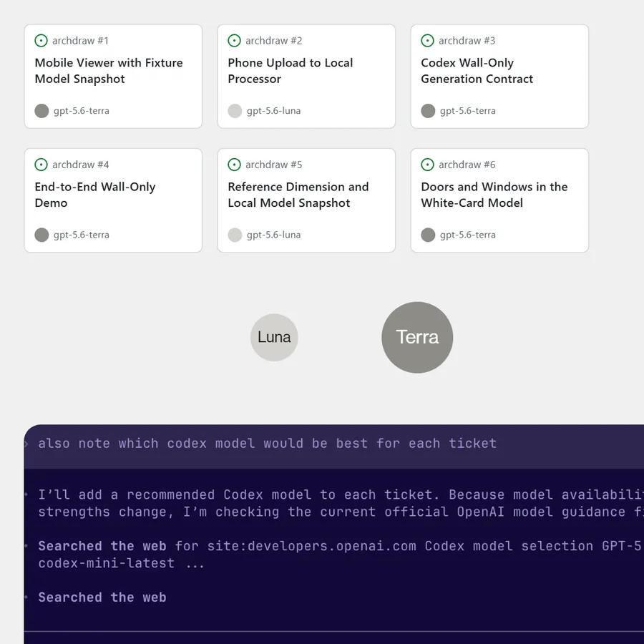Click the 'codex-mini-latest ...' line
Viewport: 644px width, 644px height.
tap(121, 563)
